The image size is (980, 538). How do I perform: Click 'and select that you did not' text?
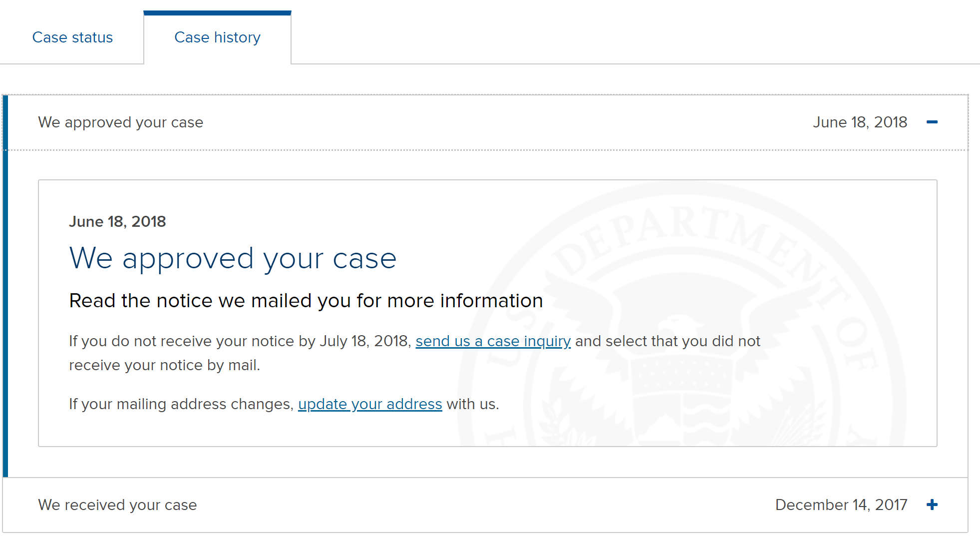click(667, 341)
